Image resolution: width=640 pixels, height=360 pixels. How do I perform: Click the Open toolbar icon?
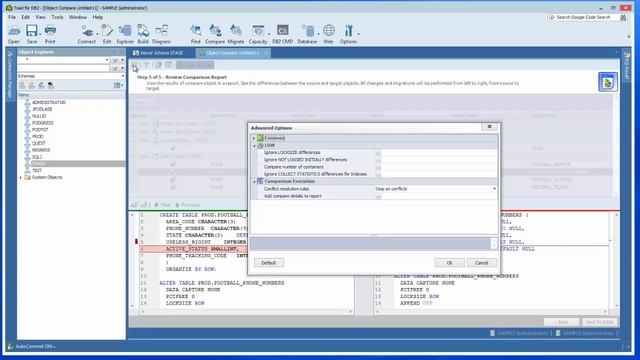[13, 33]
